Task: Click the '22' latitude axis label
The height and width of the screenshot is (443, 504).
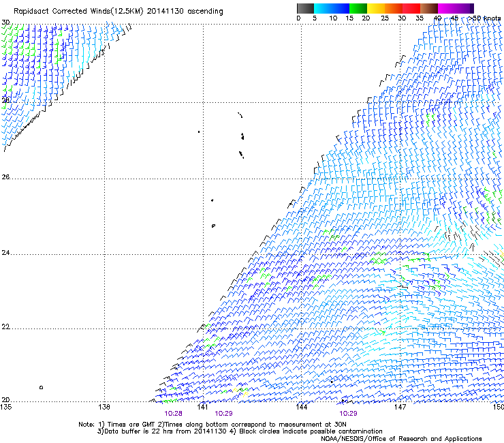Action: click(5, 326)
